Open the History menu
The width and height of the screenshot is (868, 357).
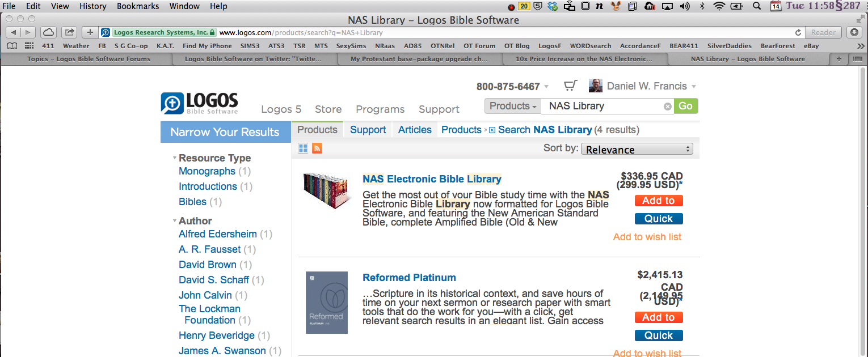[93, 6]
